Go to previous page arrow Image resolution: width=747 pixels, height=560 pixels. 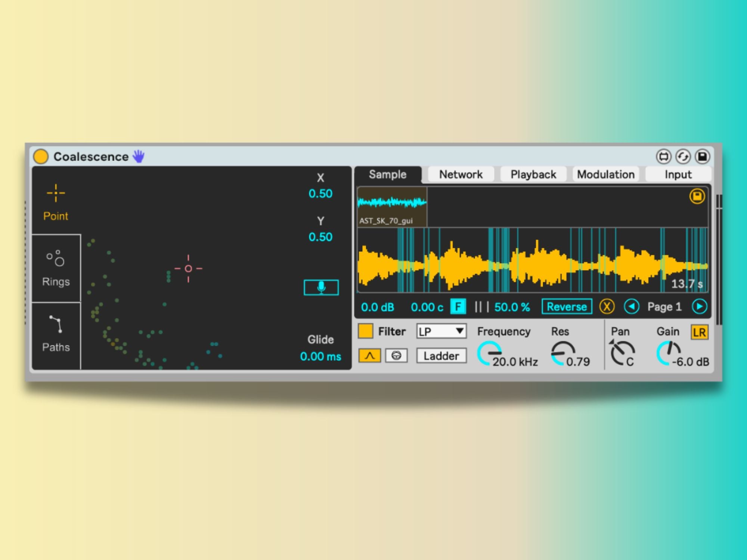[x=631, y=307]
